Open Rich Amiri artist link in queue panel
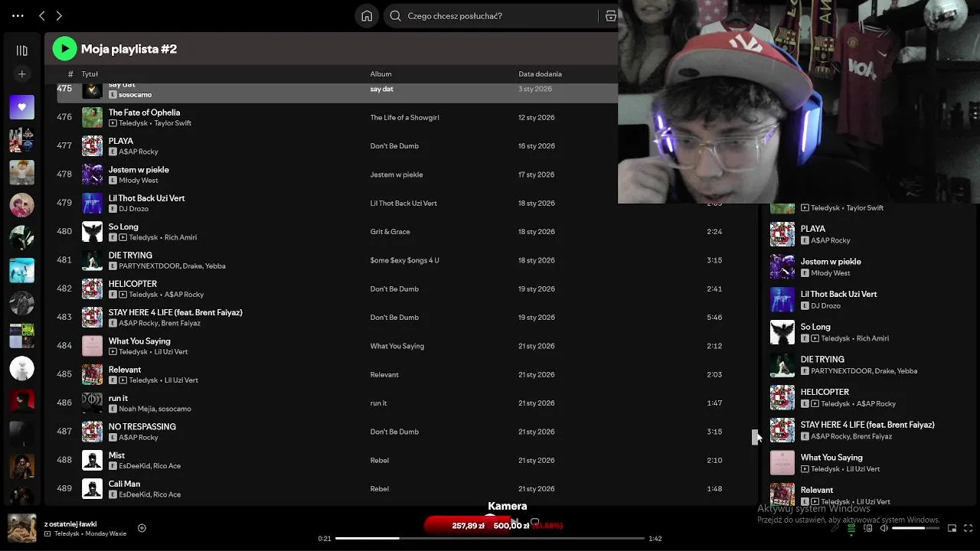 (873, 338)
